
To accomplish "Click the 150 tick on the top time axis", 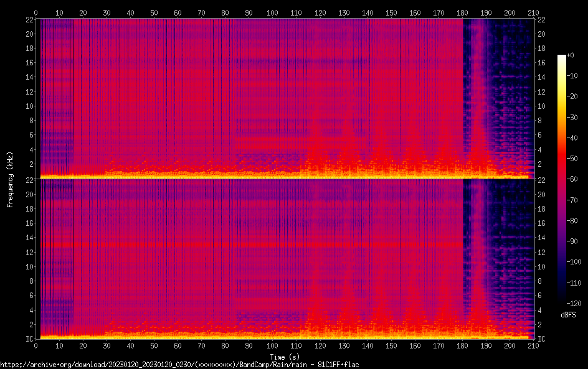I will pyautogui.click(x=391, y=12).
